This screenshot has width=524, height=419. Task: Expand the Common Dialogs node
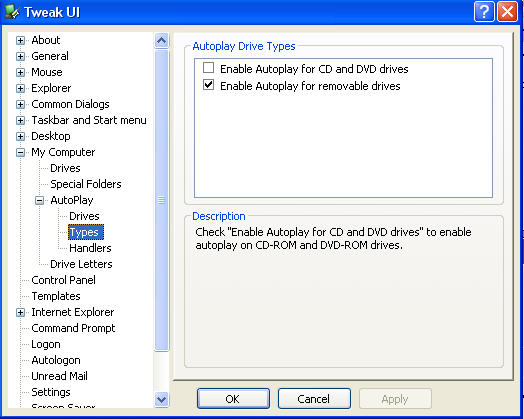click(x=20, y=105)
